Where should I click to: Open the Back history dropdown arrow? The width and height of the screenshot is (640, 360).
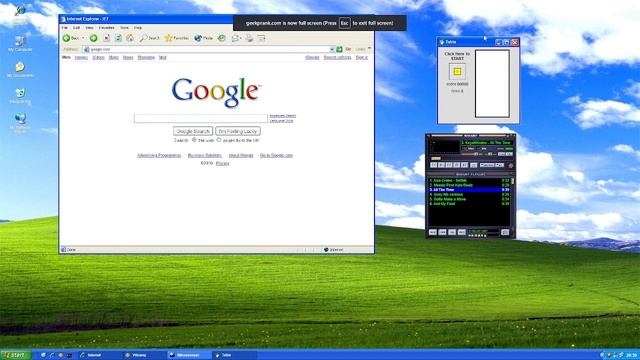coord(83,38)
